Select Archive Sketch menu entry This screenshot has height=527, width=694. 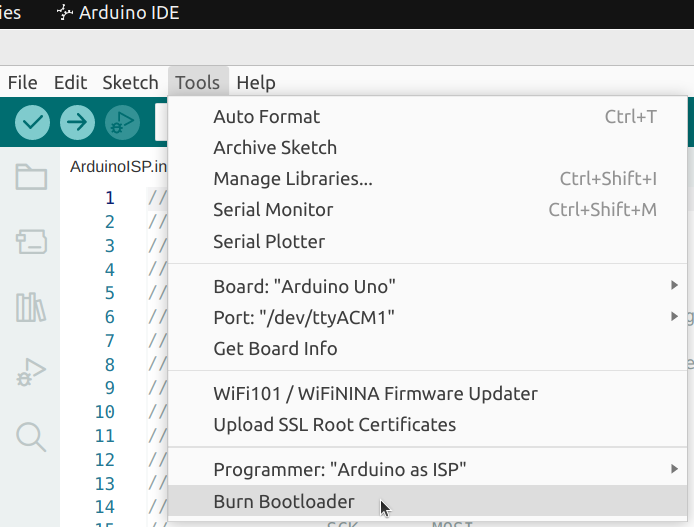point(428,148)
